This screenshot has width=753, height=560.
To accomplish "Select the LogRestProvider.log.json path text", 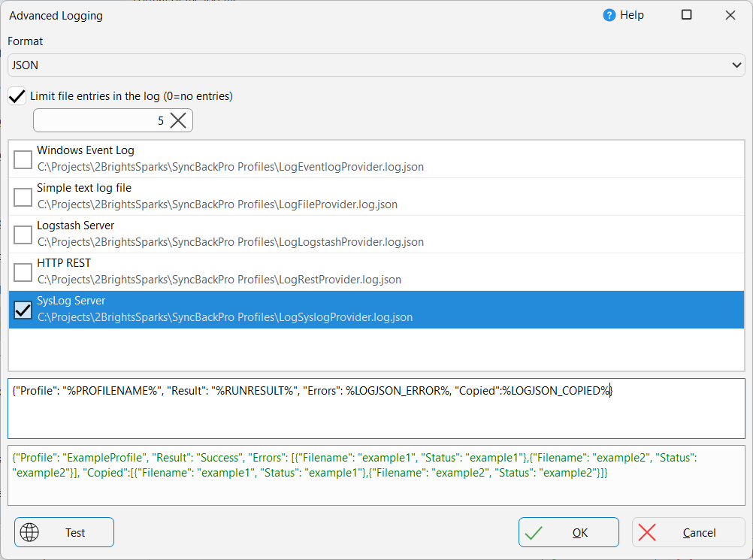I will [219, 280].
